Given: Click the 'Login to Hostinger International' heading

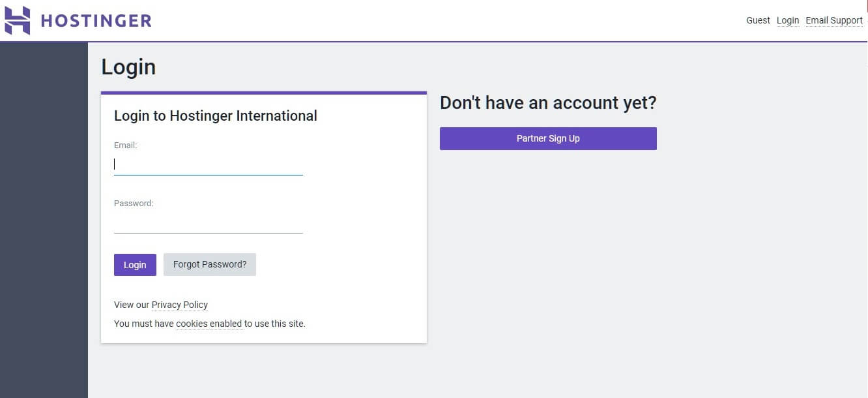Looking at the screenshot, I should pos(216,116).
